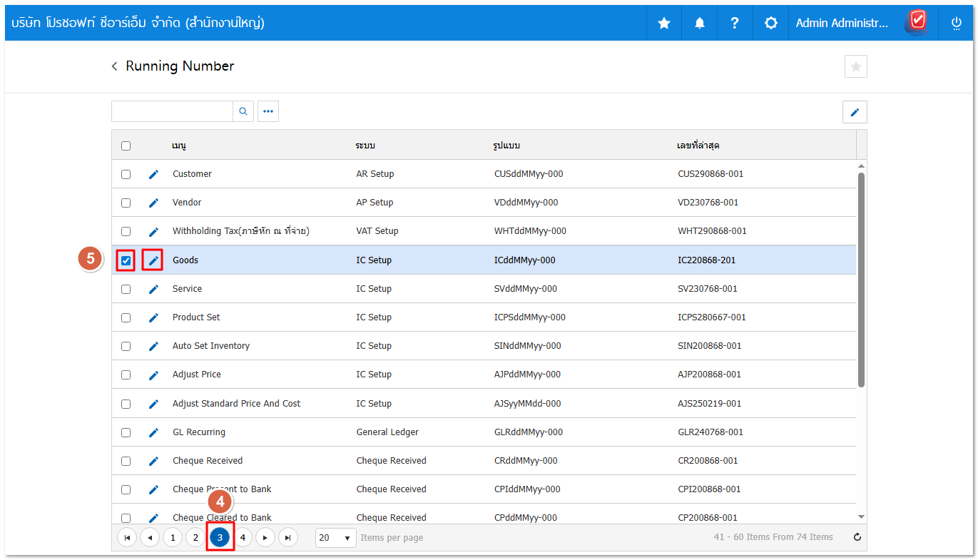
Task: Toggle the select-all header checkbox
Action: click(126, 146)
